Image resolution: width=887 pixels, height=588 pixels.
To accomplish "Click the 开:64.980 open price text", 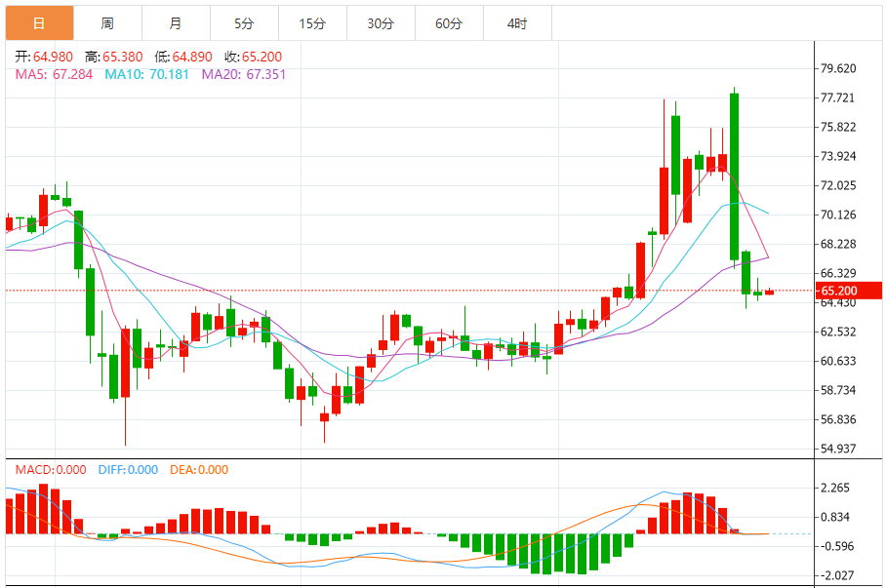I will click(44, 57).
